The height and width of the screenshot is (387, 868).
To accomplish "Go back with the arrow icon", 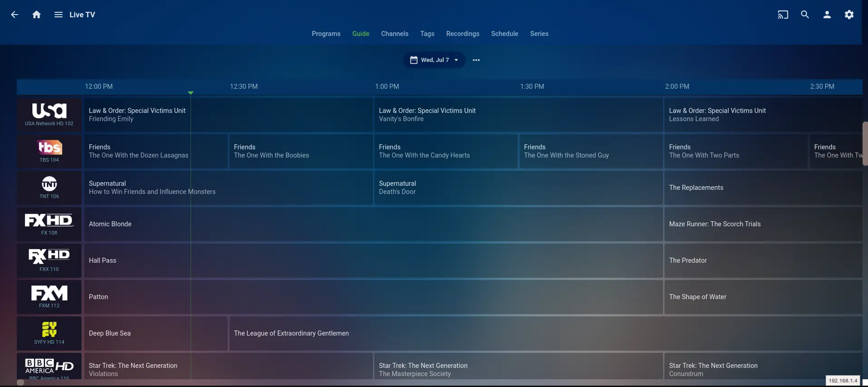I will point(15,15).
